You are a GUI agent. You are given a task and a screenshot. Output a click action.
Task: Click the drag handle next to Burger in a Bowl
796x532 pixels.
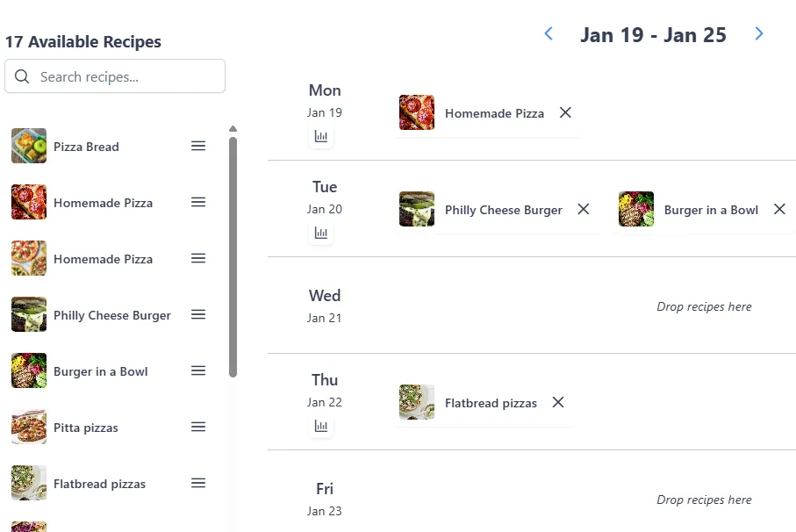[198, 370]
